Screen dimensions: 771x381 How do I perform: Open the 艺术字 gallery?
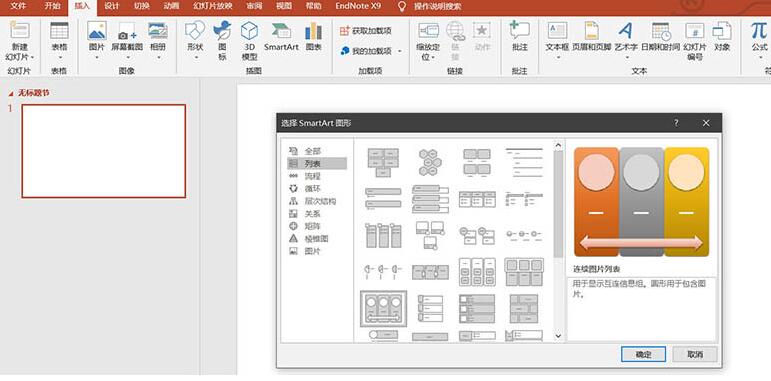[625, 30]
